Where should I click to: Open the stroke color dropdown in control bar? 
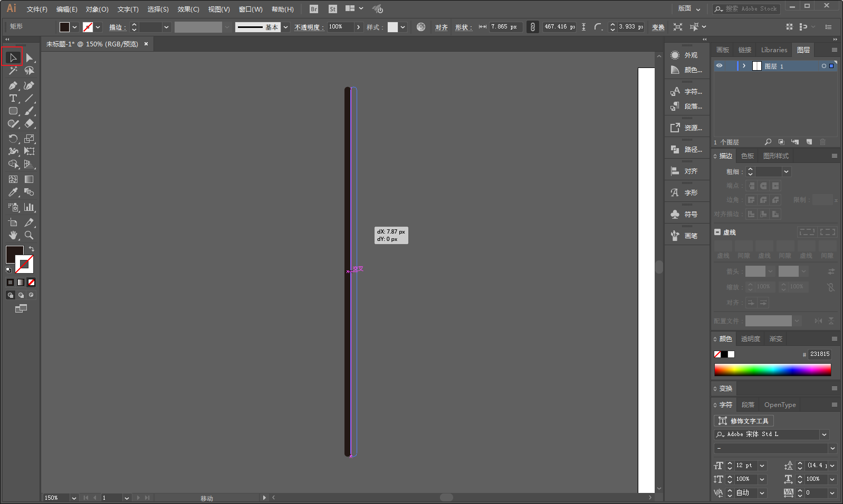tap(98, 27)
